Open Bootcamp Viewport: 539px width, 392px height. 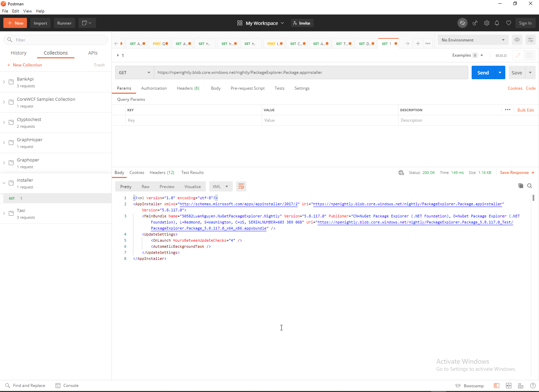[x=470, y=386]
